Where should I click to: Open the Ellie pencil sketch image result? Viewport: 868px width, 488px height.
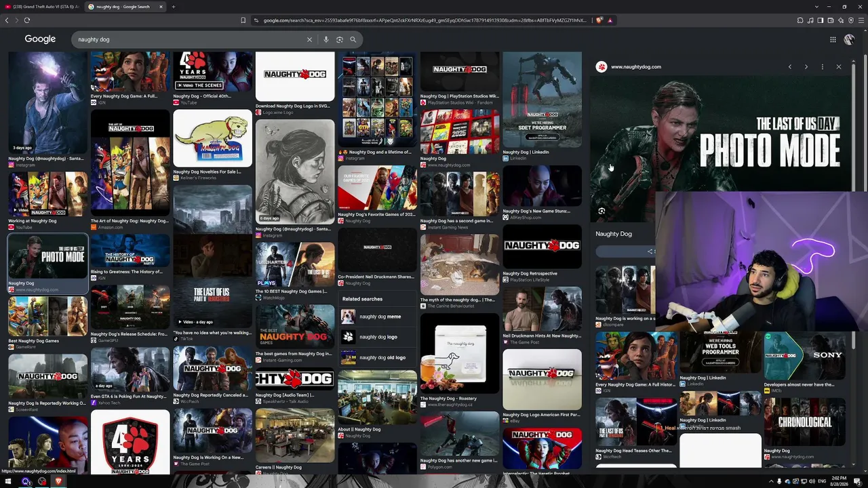tap(295, 171)
